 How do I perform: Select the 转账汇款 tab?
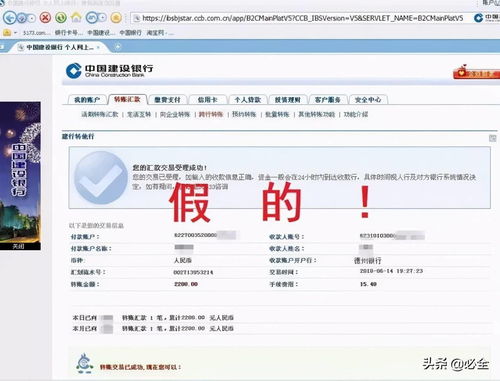point(127,99)
